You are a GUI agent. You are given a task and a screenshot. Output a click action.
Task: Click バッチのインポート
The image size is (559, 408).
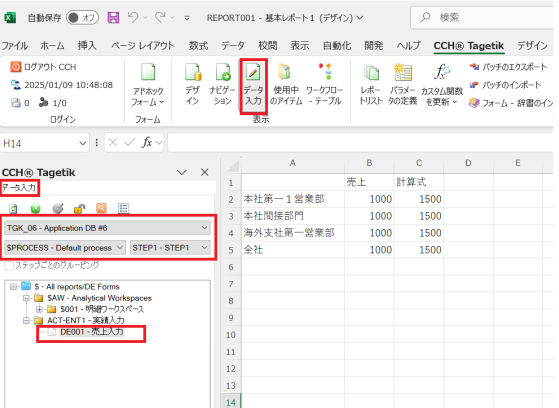click(x=505, y=85)
